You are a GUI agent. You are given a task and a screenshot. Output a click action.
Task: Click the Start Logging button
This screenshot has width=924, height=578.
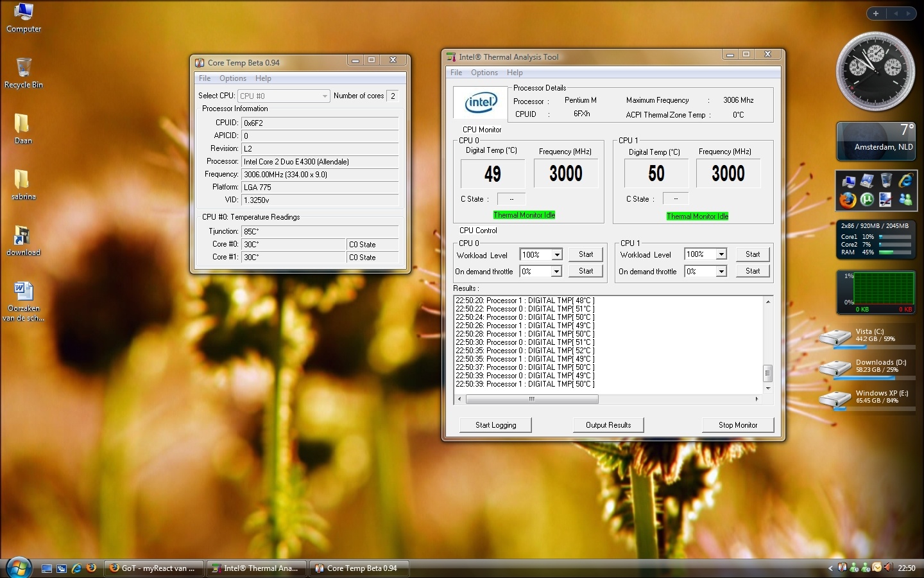pyautogui.click(x=495, y=425)
